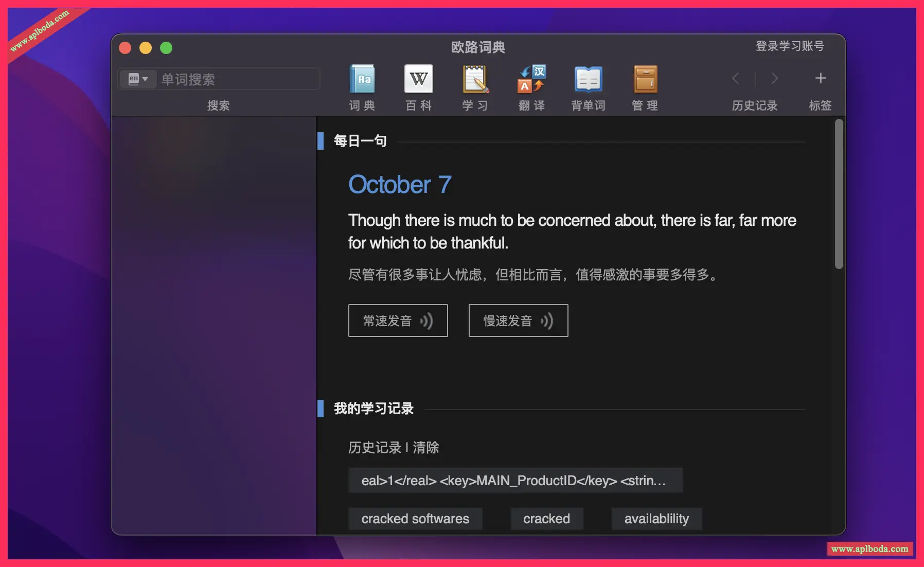Navigate forward using the right history arrow
Screen dimensions: 924x567
[x=775, y=78]
